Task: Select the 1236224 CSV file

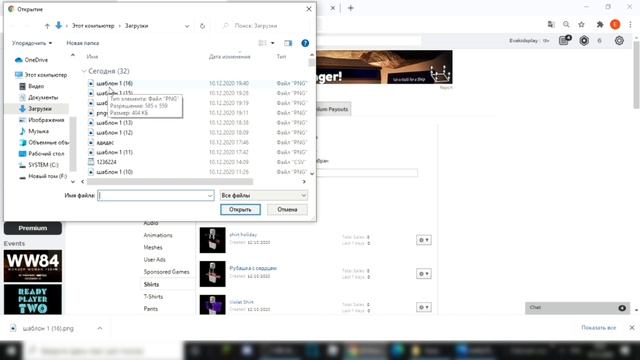Action: tap(107, 162)
